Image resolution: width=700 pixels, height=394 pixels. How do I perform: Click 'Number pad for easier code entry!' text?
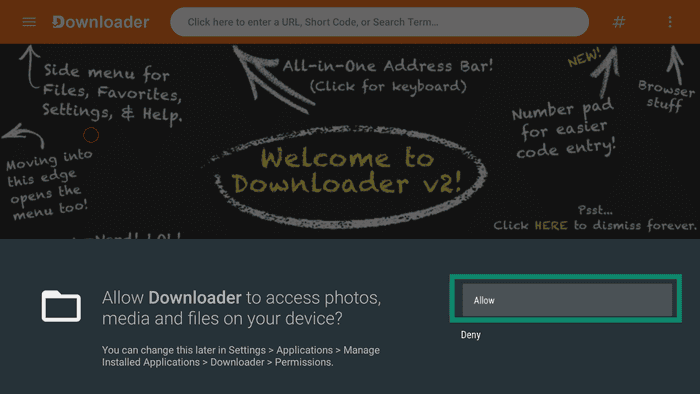pos(565,129)
